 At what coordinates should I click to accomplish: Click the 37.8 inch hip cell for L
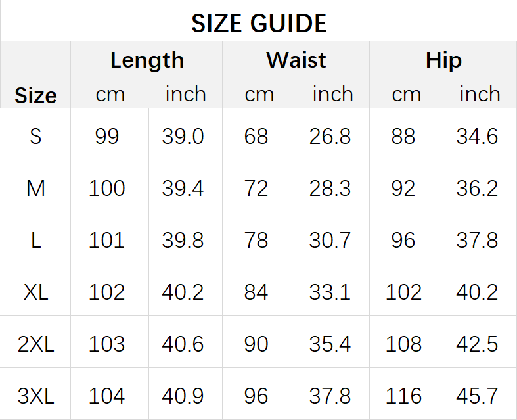point(477,240)
